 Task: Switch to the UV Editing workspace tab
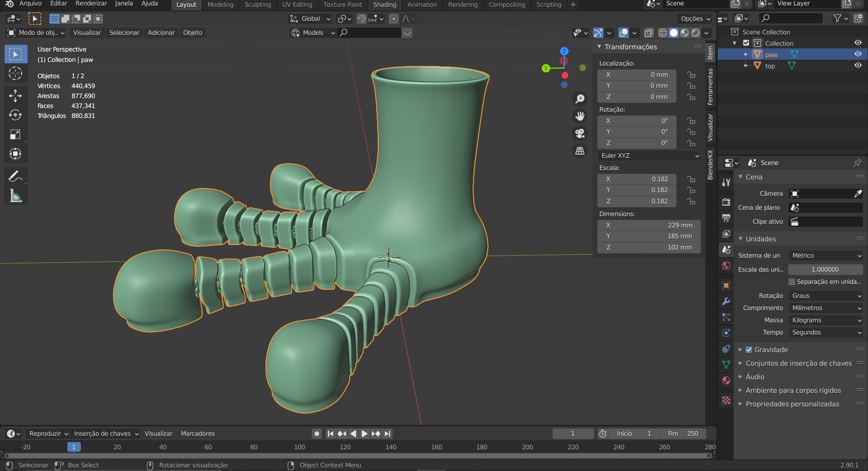(x=297, y=5)
